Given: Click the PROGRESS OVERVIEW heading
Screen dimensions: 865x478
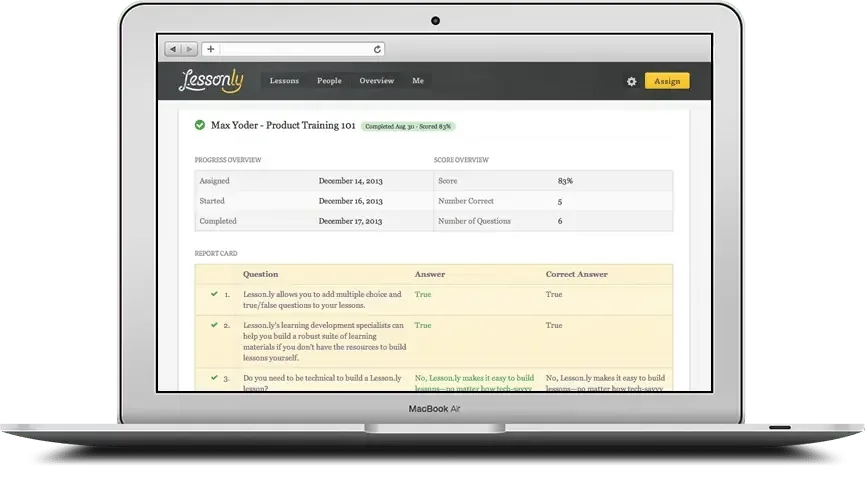Looking at the screenshot, I should click(x=228, y=160).
